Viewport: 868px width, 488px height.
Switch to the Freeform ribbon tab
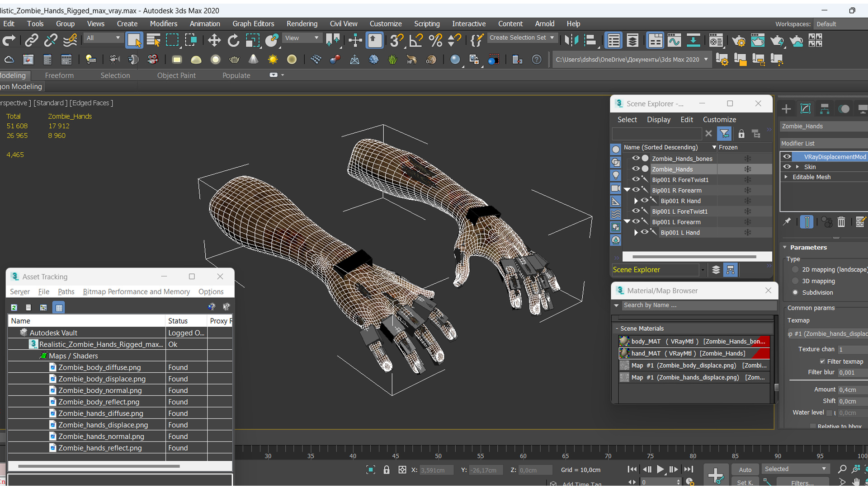(59, 75)
